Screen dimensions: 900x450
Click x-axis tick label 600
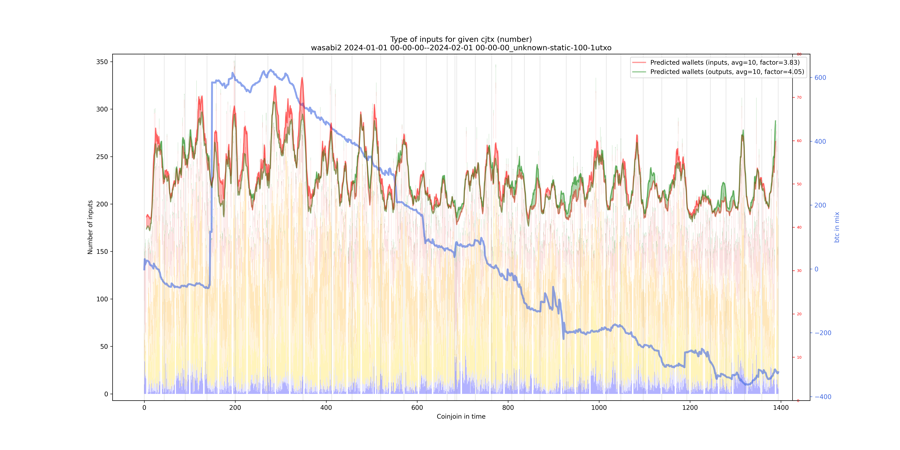pyautogui.click(x=417, y=407)
